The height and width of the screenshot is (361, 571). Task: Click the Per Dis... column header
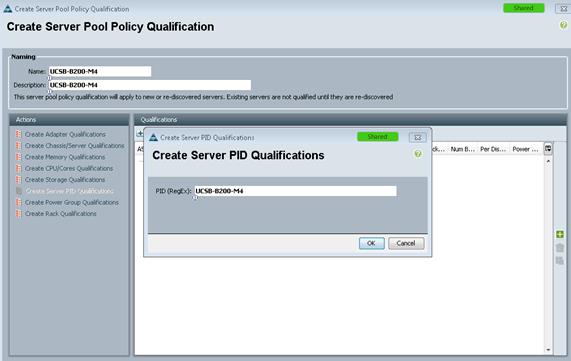tap(493, 149)
